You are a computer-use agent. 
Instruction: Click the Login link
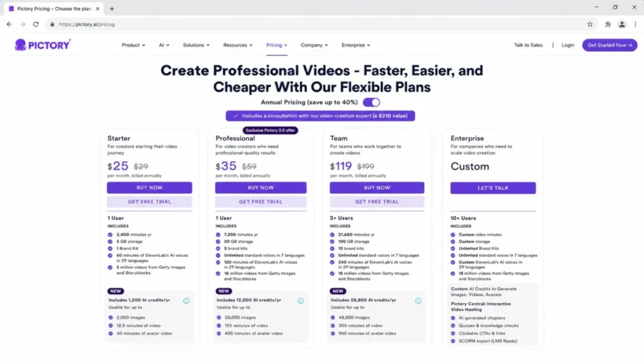[x=568, y=45]
